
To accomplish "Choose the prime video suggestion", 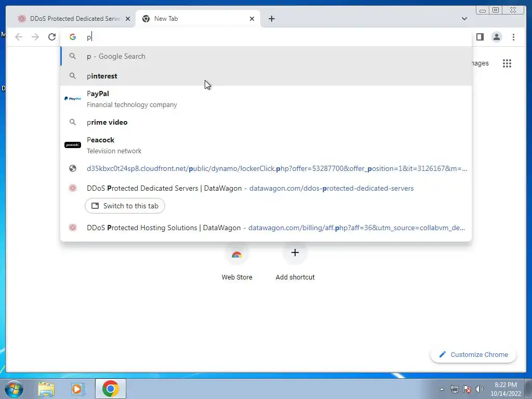I will click(x=266, y=122).
